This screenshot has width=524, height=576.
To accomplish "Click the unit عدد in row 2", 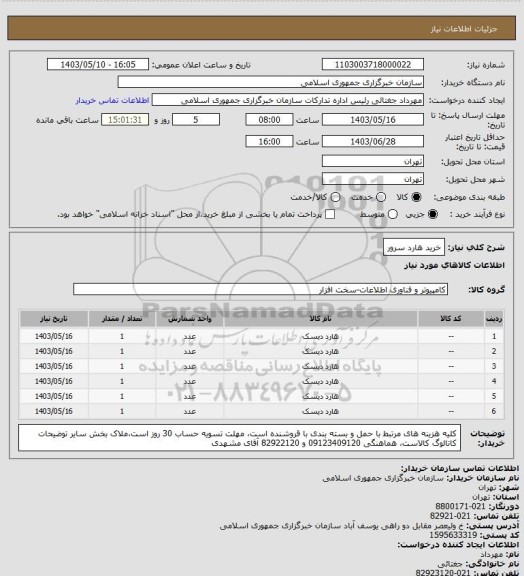I will [x=190, y=351].
